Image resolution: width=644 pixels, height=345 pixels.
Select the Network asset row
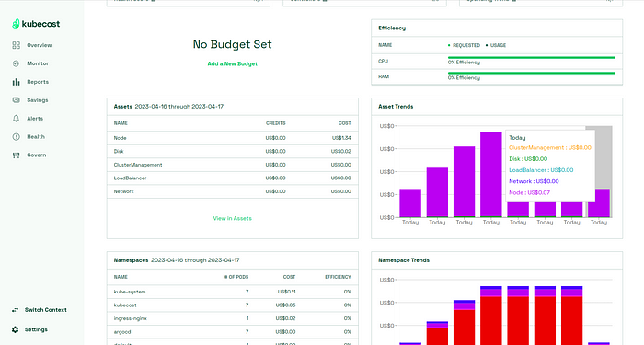click(x=233, y=191)
